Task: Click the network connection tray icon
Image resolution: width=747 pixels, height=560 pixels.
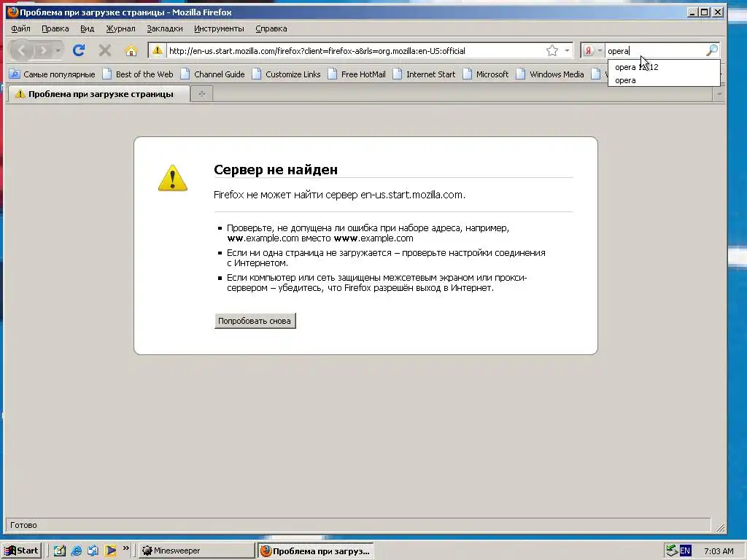Action: coord(672,551)
